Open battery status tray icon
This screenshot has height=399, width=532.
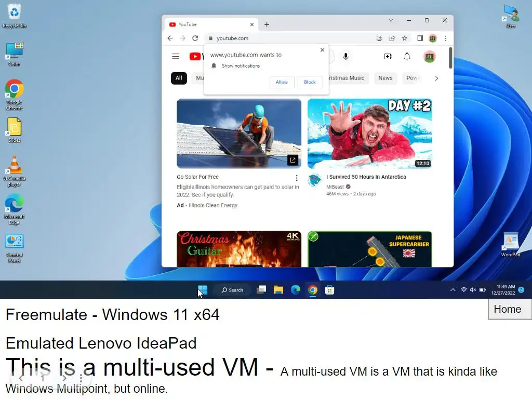483,290
